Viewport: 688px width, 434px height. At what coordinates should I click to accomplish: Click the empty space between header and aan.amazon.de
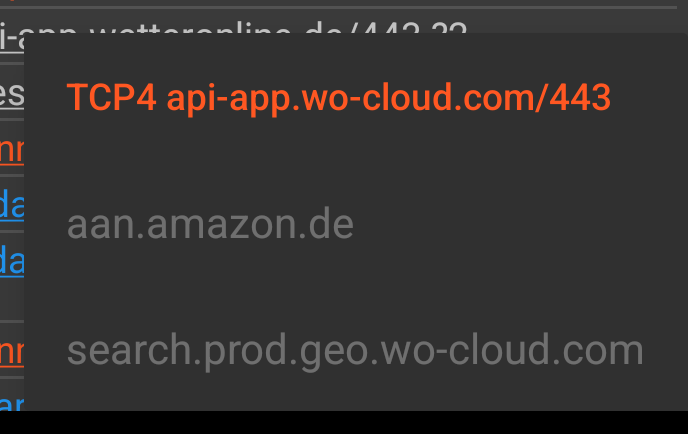click(x=355, y=162)
